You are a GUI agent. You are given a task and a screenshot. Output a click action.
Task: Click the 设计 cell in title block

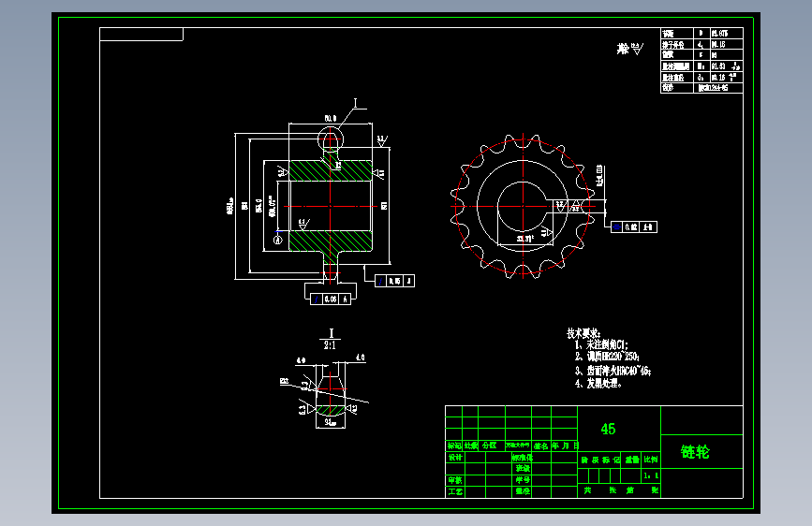click(455, 457)
